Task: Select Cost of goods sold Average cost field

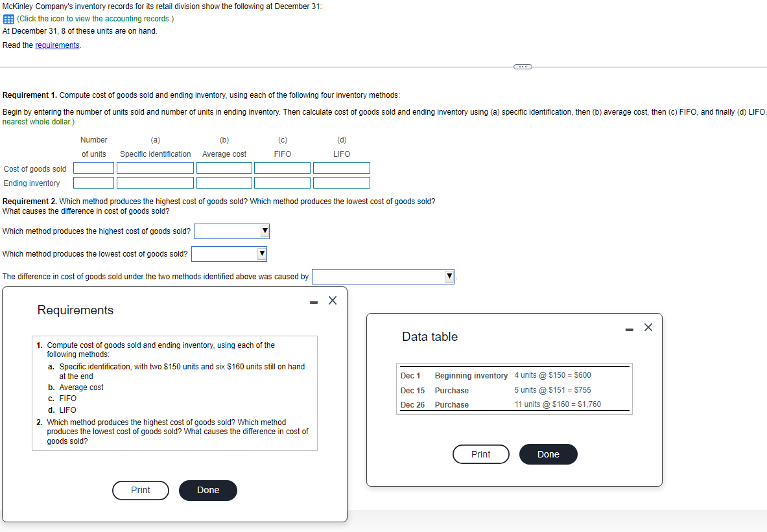Action: (224, 168)
